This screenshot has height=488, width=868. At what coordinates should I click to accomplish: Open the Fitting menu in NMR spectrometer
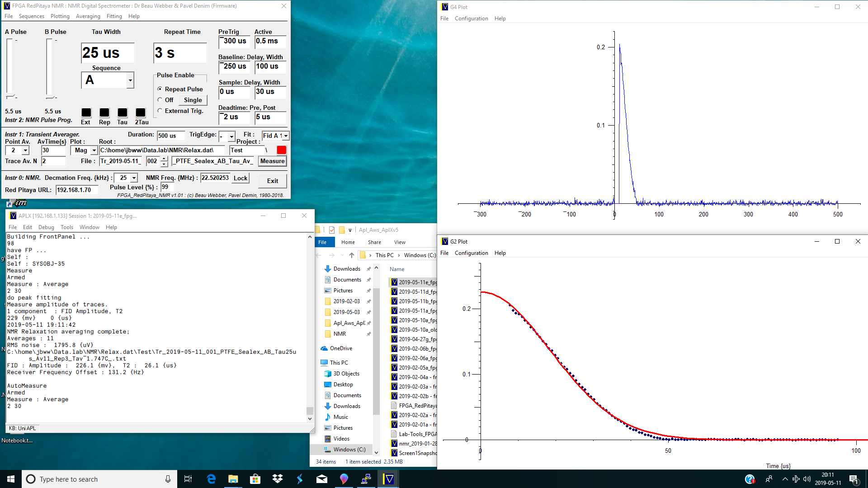click(113, 16)
